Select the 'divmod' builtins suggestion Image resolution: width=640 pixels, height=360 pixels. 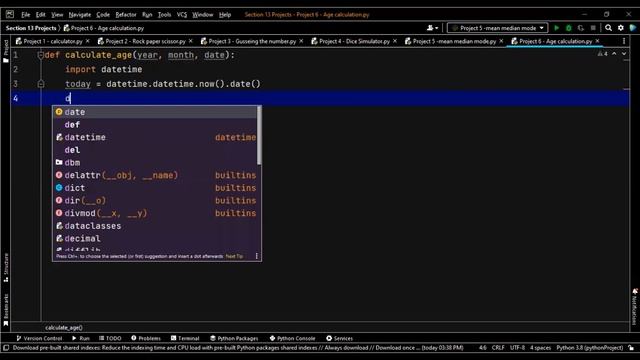tap(155, 213)
